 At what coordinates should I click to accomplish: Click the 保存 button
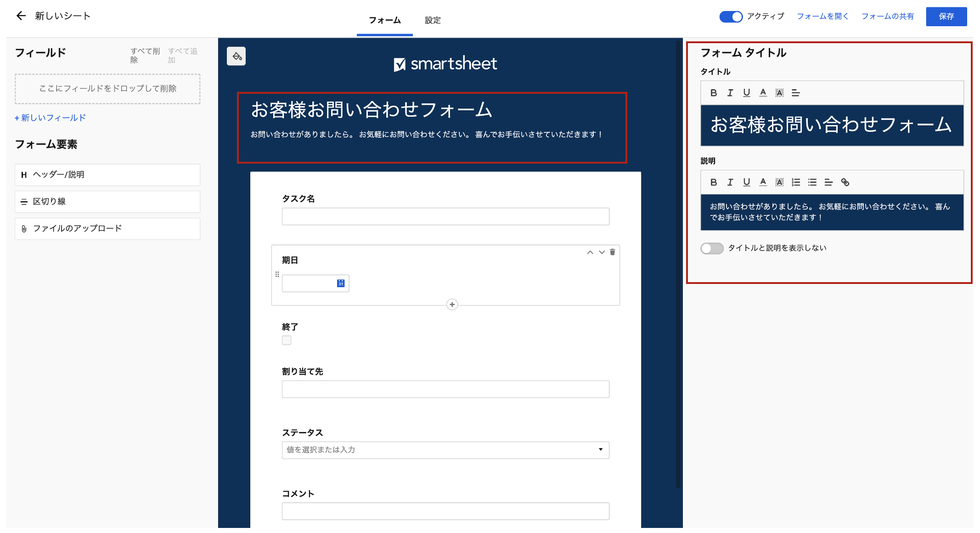pos(946,17)
